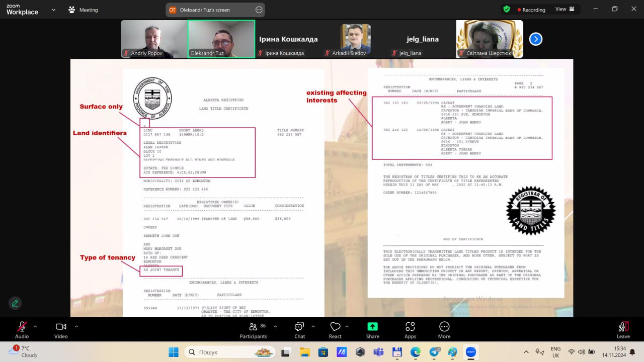
Task: Unmute the microphone with the Audio button
Action: point(22,330)
